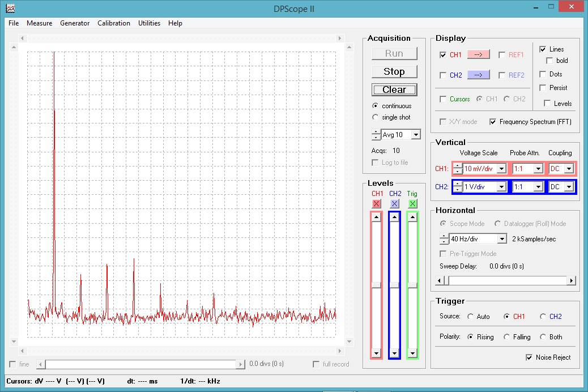This screenshot has width=588, height=392.
Task: Enable the Cursors checkbox
Action: (443, 99)
